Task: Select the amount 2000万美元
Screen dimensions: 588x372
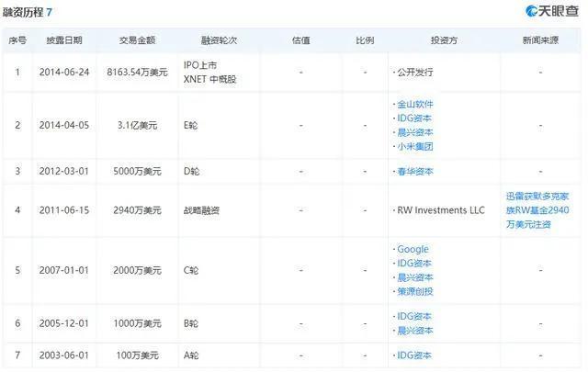Action: pos(137,270)
